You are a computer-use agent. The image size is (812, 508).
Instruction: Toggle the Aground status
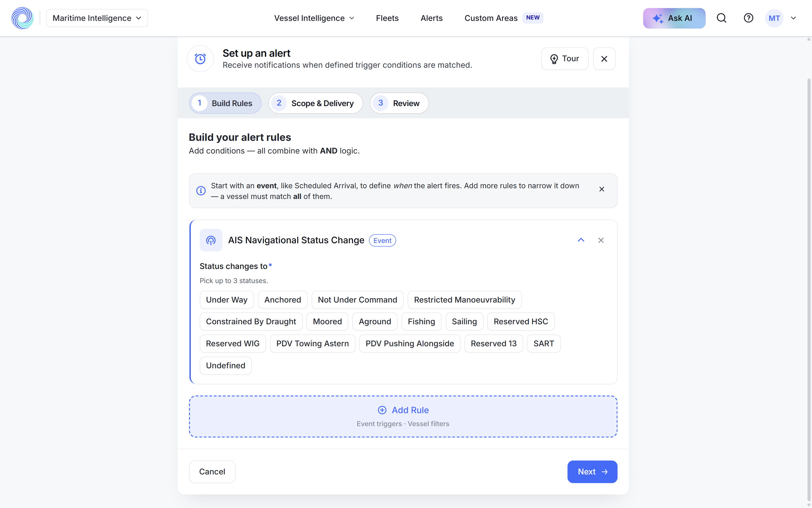[375, 321]
